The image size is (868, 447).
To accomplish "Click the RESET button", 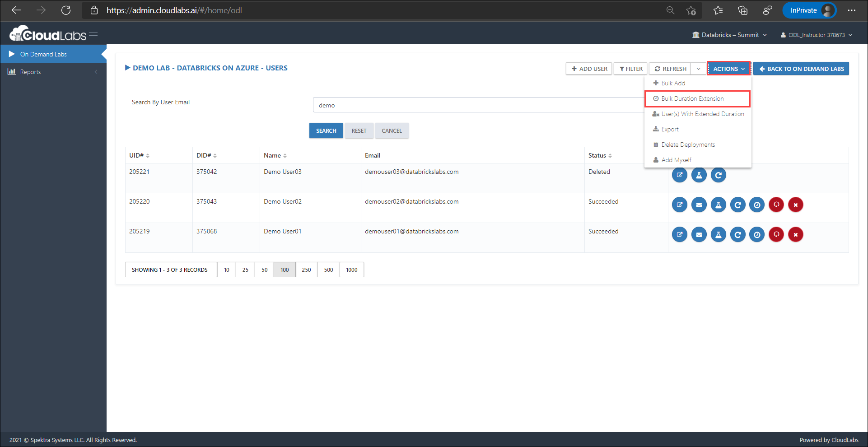I will pos(359,130).
